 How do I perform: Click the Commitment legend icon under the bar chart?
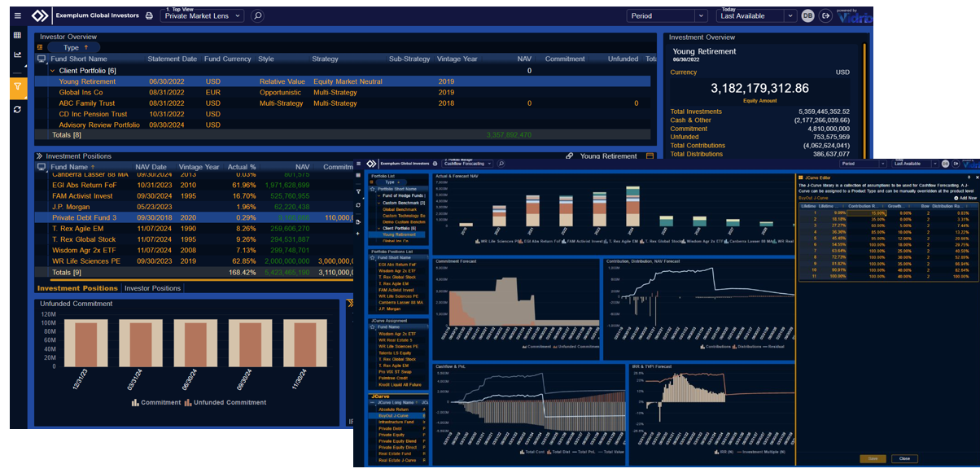point(134,402)
